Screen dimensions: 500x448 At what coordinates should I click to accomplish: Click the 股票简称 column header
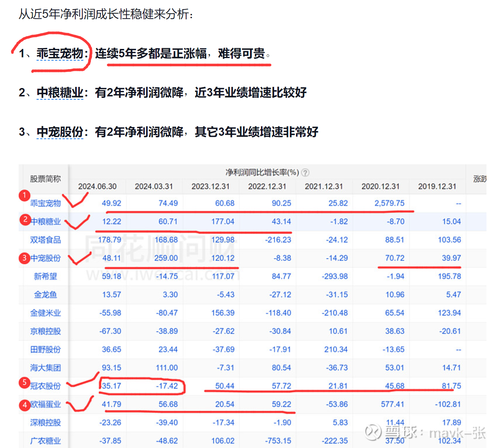coord(45,179)
